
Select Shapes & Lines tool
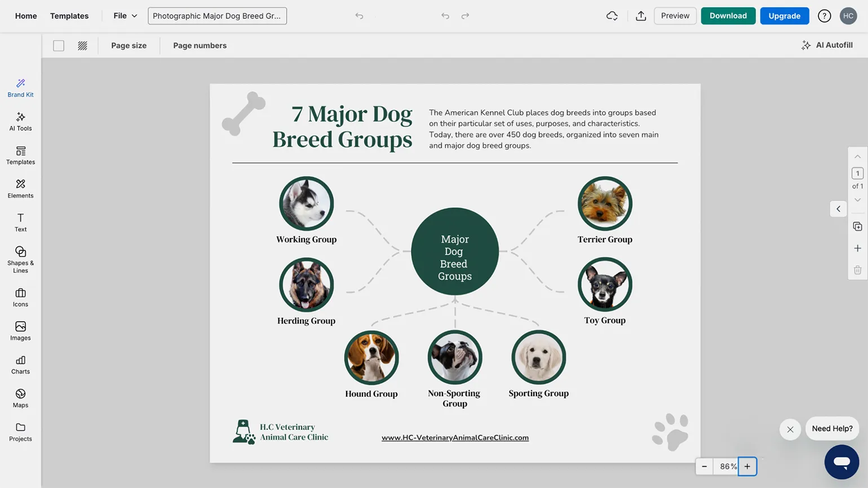20,259
